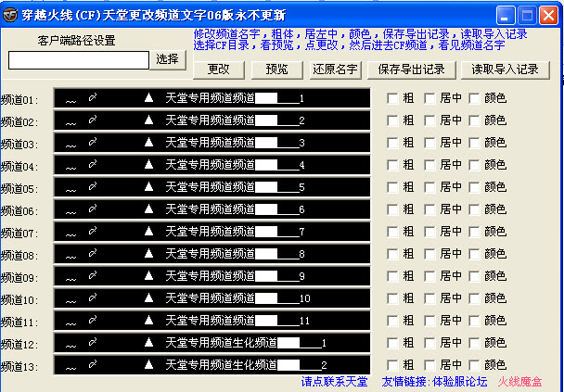The image size is (564, 392).
Task: Check 居中 for 频道06
Action: pos(429,209)
